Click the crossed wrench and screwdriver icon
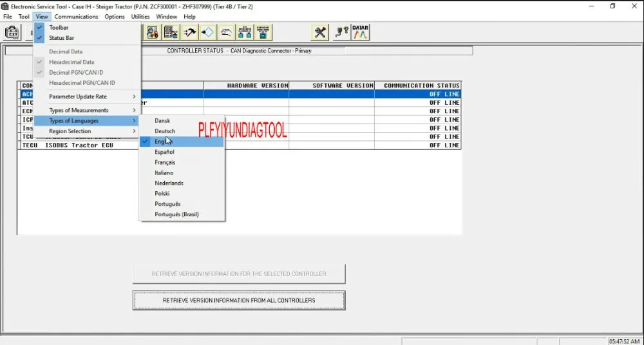This screenshot has width=644, height=345. 320,32
